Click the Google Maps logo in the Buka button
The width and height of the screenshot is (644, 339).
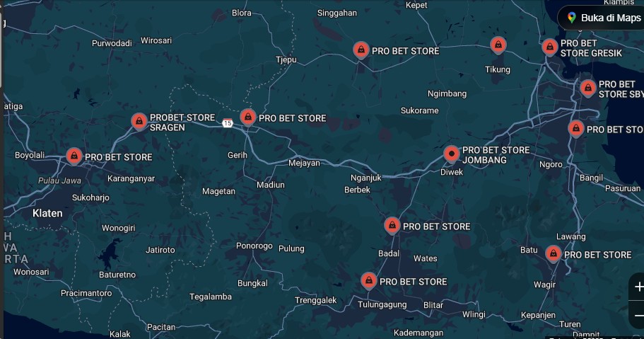(x=572, y=18)
